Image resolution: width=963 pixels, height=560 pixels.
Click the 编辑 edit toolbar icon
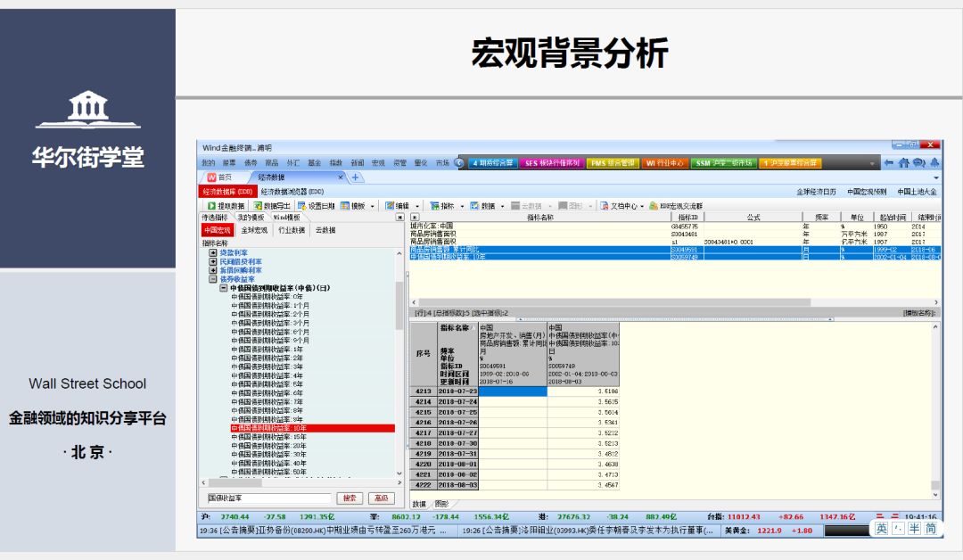[390, 206]
